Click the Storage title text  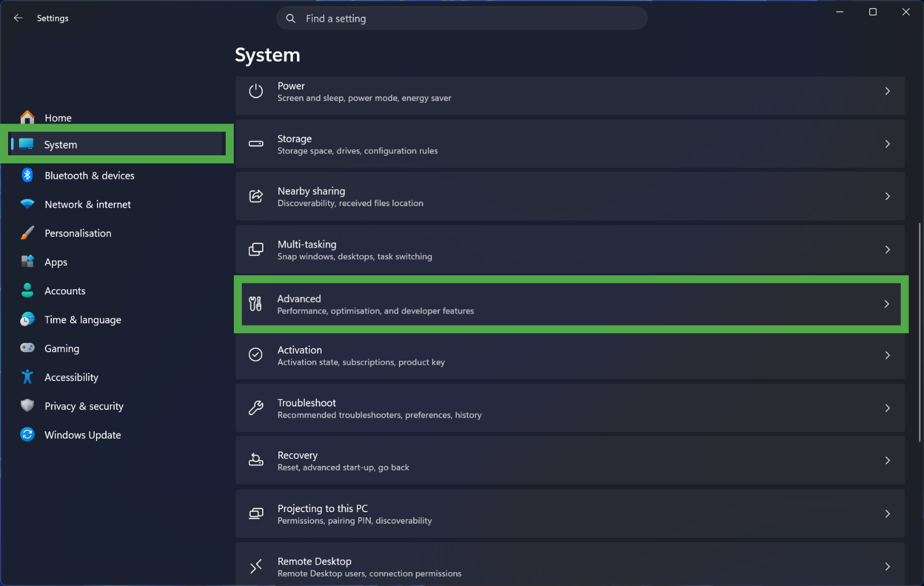[295, 139]
